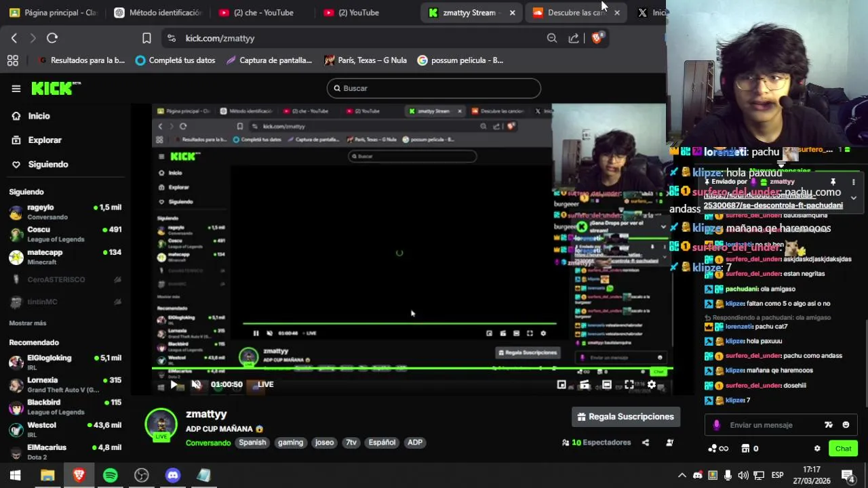Open ElGlogloking recommended channel
The image size is (868, 488).
point(65,363)
